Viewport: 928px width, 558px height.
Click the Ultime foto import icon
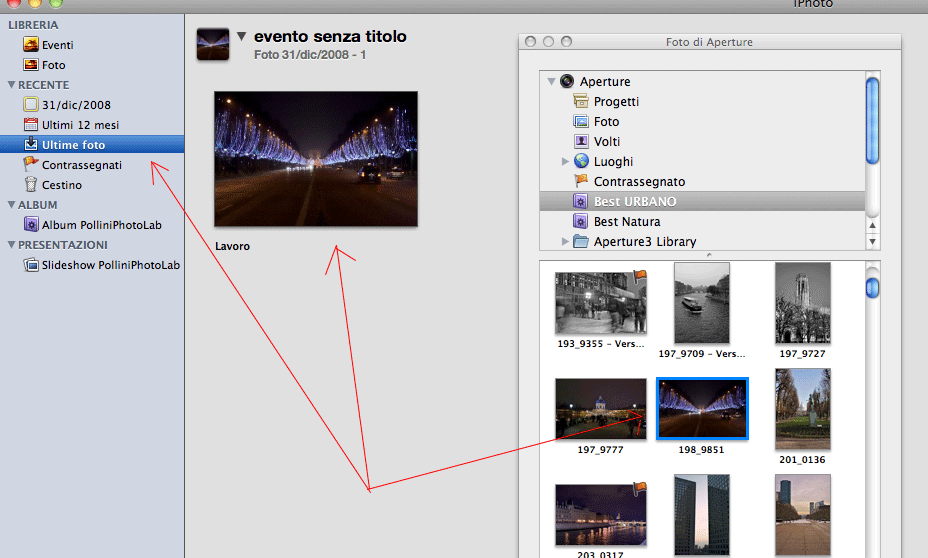click(x=31, y=144)
